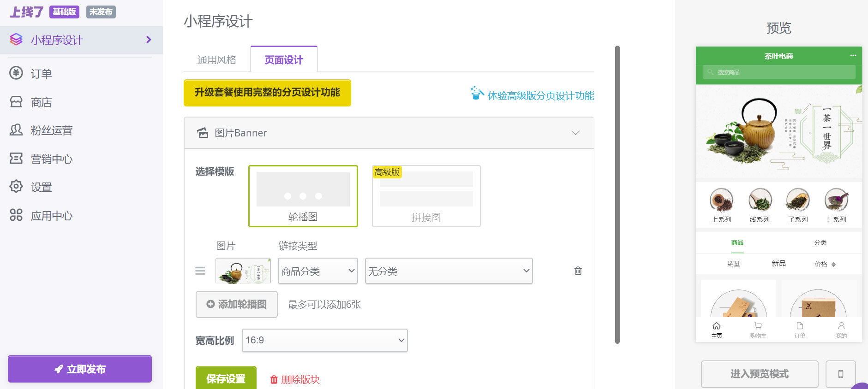Click the 搜索商品 search field in preview
Screen dimensions: 868x389
point(779,72)
